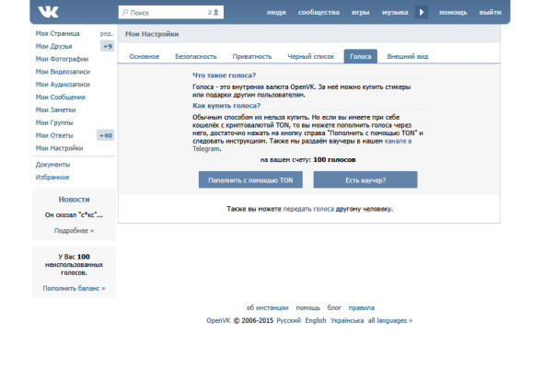
Task: Switch to the Безопасность tab
Action: click(x=196, y=56)
